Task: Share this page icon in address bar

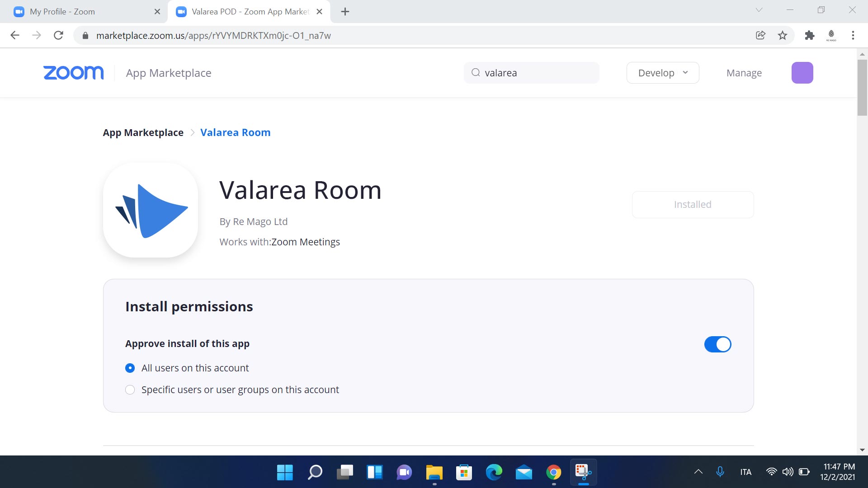Action: (x=760, y=35)
